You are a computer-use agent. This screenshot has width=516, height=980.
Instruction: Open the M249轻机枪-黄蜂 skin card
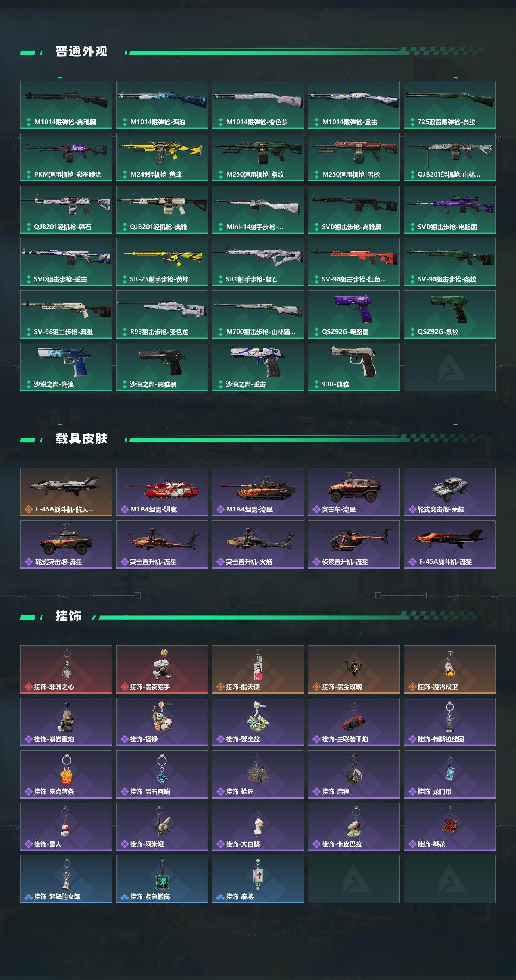[162, 157]
